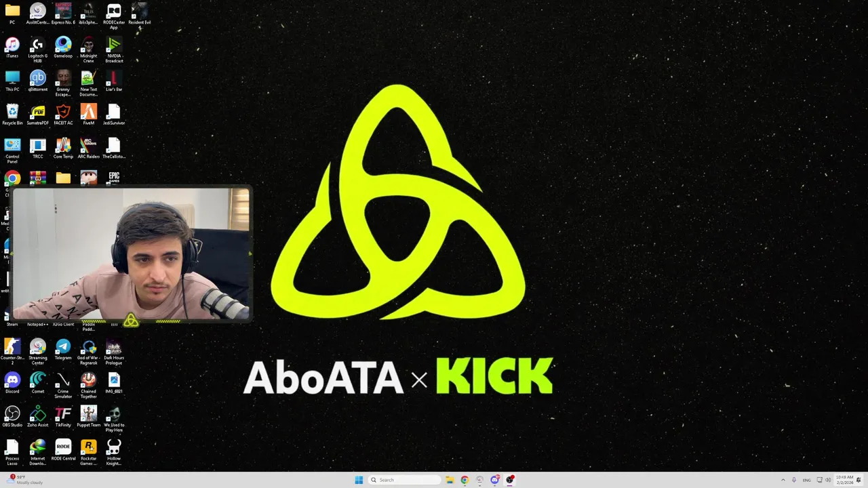The height and width of the screenshot is (488, 868).
Task: Launch qBittorrent
Action: [38, 81]
